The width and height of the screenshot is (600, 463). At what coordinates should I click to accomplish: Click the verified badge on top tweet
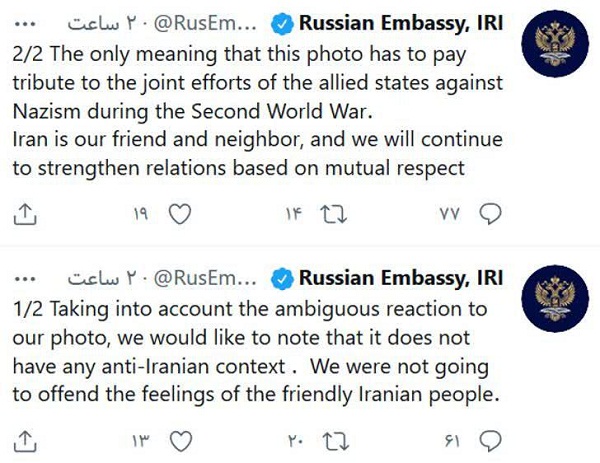click(x=282, y=24)
